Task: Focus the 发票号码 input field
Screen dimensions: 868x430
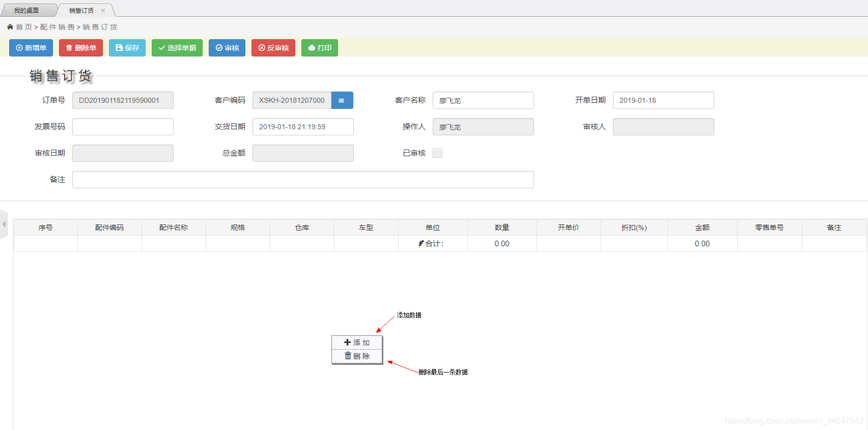Action: pos(123,127)
